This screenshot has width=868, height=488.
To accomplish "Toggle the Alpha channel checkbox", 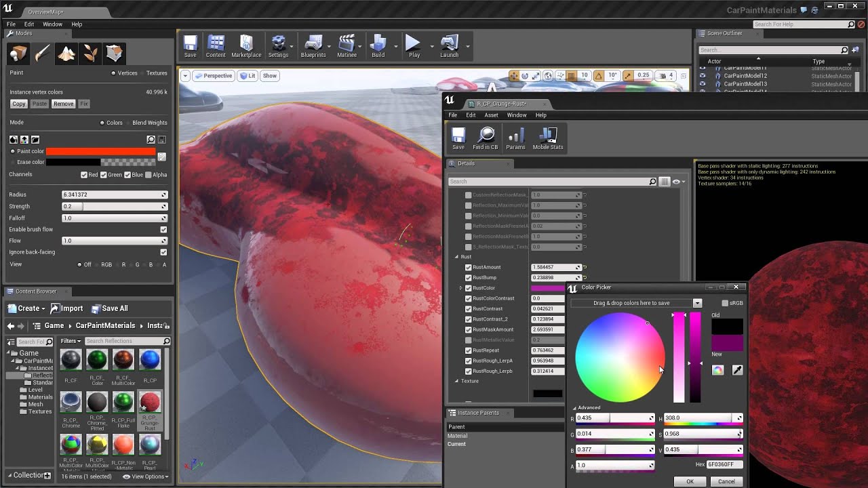I will pos(149,175).
